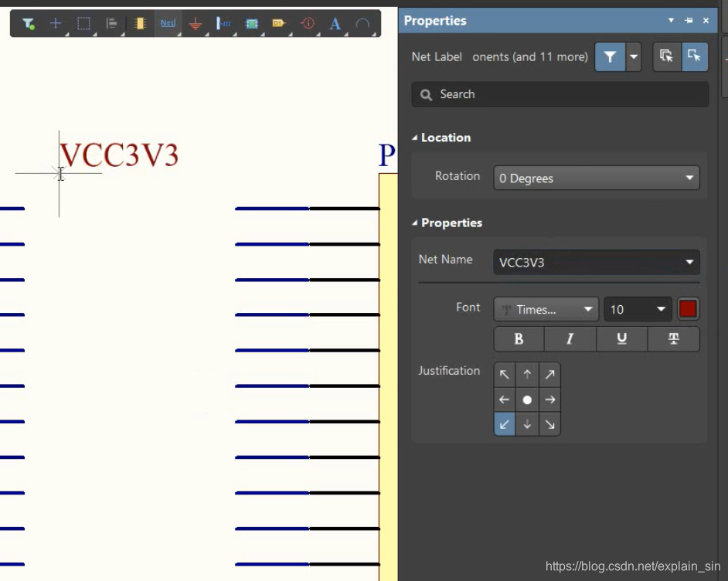Open the font family Times dropdown

point(546,309)
